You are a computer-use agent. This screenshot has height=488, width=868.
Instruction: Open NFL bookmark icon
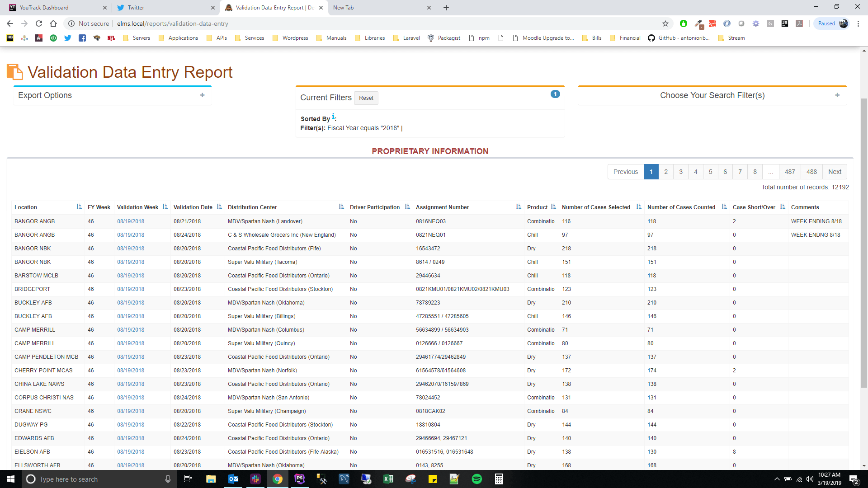111,38
